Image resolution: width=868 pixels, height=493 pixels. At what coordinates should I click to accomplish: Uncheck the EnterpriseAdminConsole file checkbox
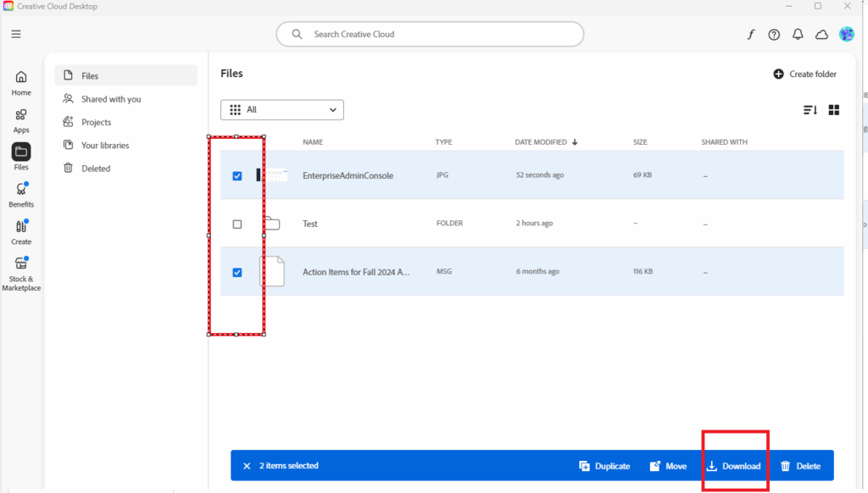pyautogui.click(x=237, y=176)
